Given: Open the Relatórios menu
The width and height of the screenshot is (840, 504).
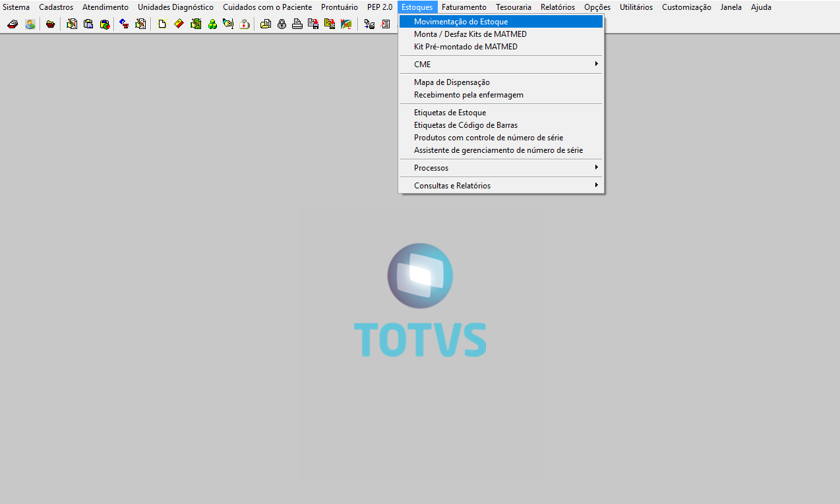Looking at the screenshot, I should [x=558, y=7].
